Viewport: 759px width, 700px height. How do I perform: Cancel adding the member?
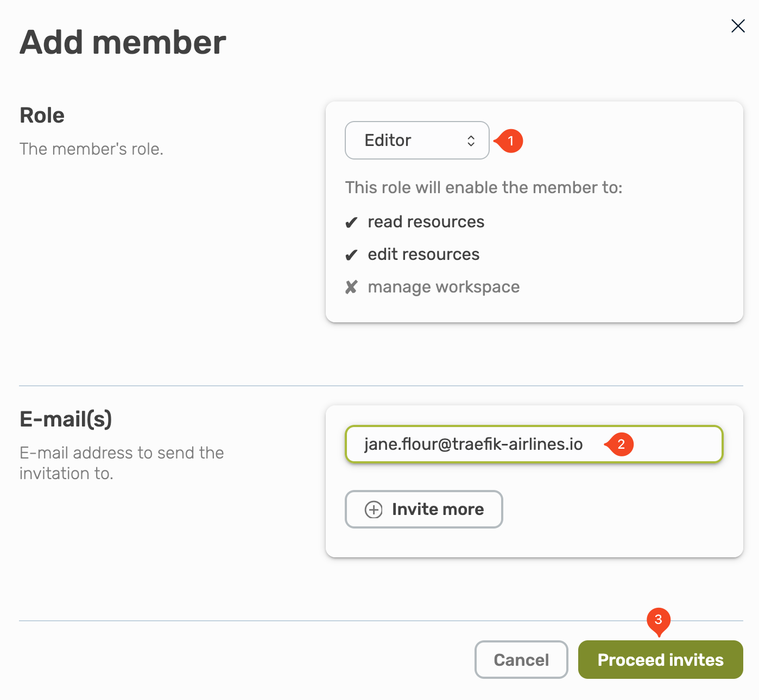tap(521, 659)
